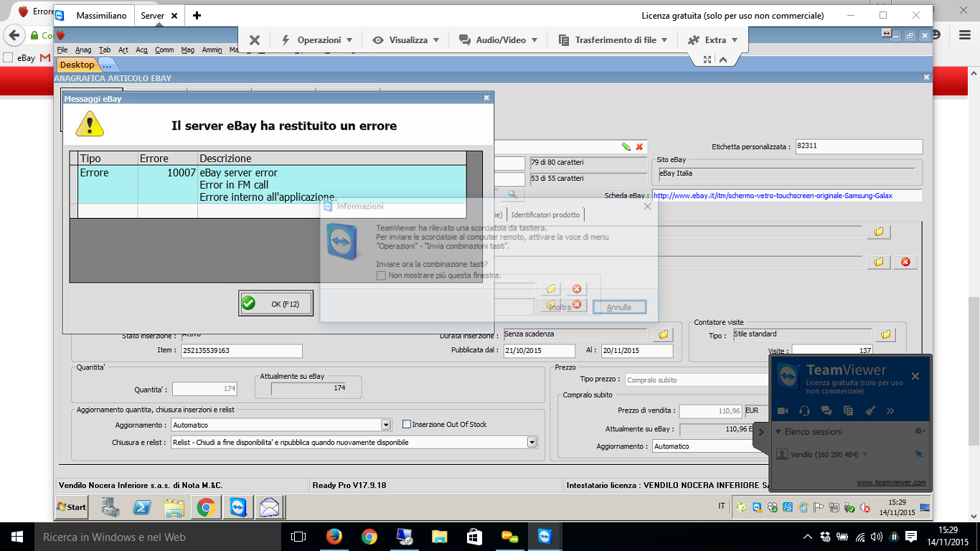Open Audio/Video menu in TeamViewer toolbar
The height and width of the screenshot is (551, 980).
click(x=499, y=40)
